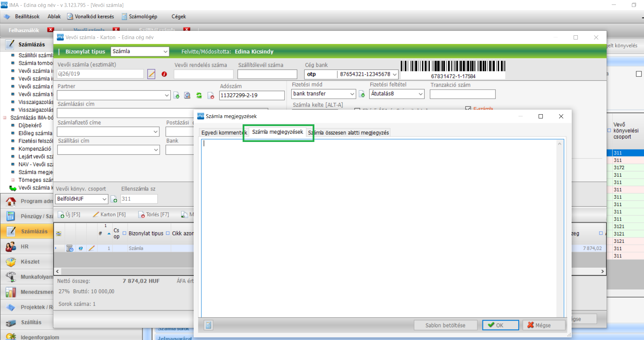Open the Fizetési mód bank transfer dropdown
This screenshot has width=644, height=340.
(352, 94)
